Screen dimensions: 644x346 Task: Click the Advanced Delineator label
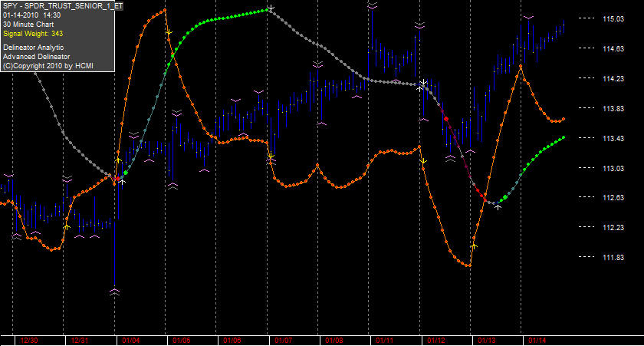(x=37, y=57)
